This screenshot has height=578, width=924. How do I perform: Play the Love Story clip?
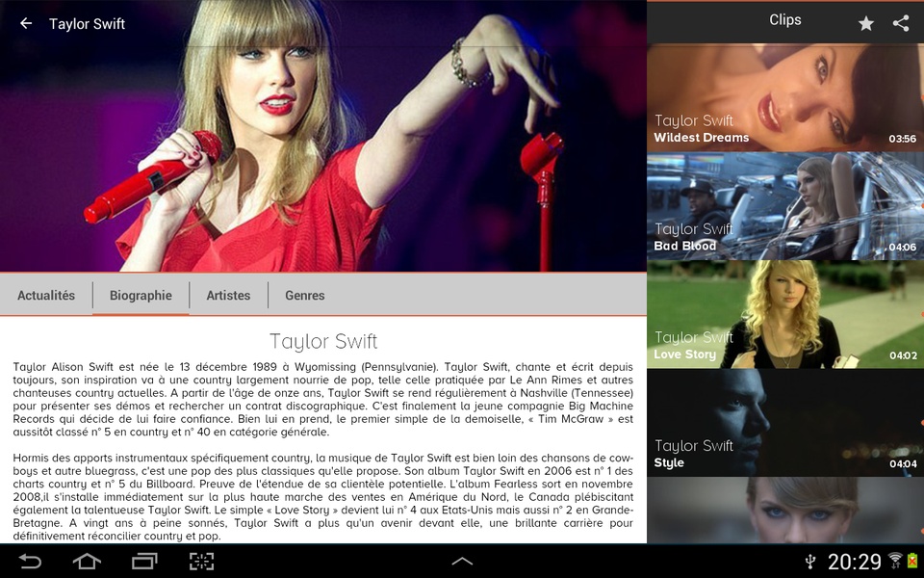[785, 314]
